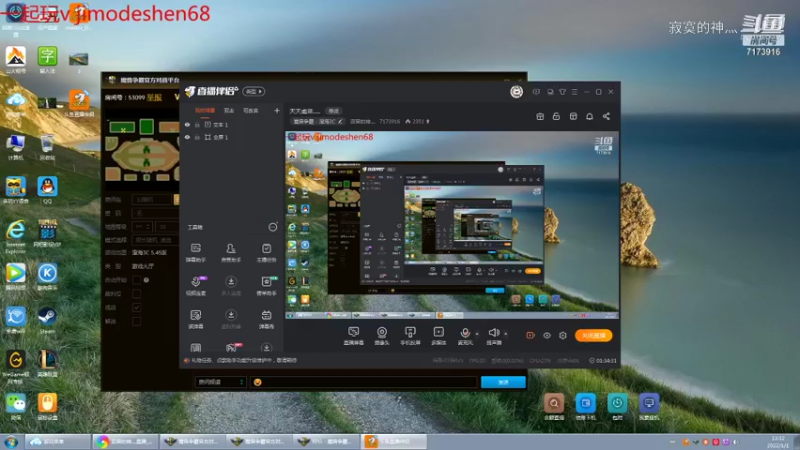The image size is (800, 450).
Task: Mute the 扬声器 speaker icon
Action: (x=493, y=333)
